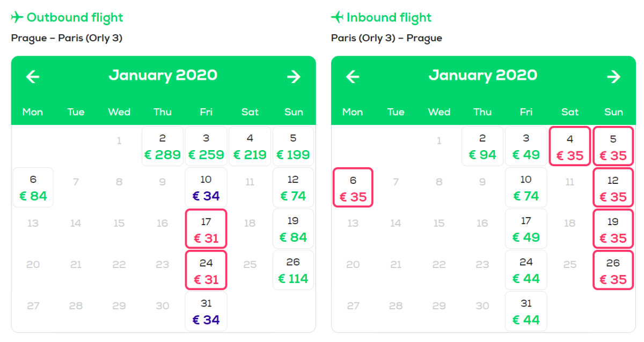Screen dimensions: 644x342
Task: Select outbound January 2 for €289
Action: pyautogui.click(x=163, y=147)
